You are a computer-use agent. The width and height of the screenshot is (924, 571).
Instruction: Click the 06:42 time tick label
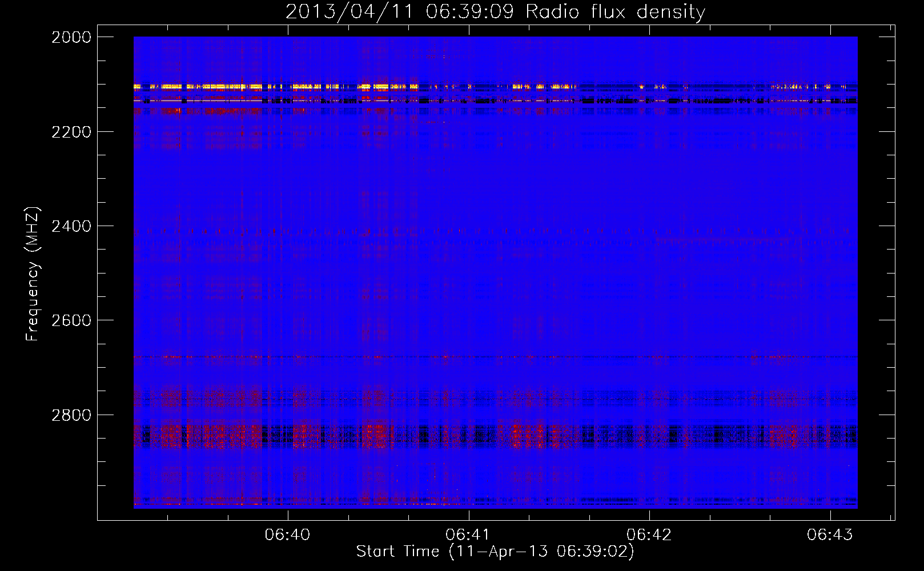point(649,534)
